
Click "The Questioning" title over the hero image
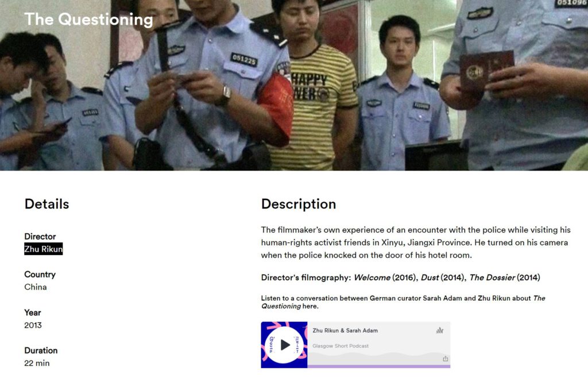pyautogui.click(x=88, y=19)
